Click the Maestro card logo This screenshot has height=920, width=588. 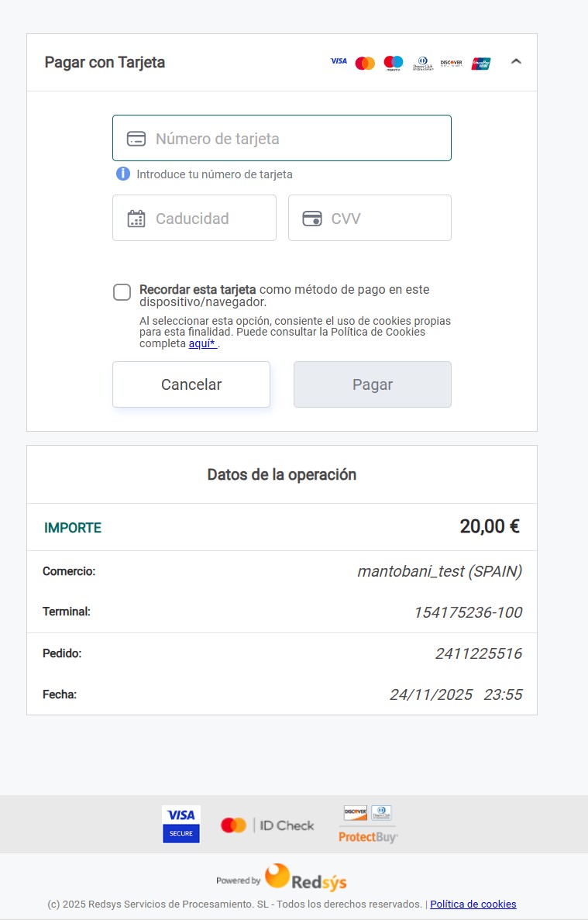[394, 63]
